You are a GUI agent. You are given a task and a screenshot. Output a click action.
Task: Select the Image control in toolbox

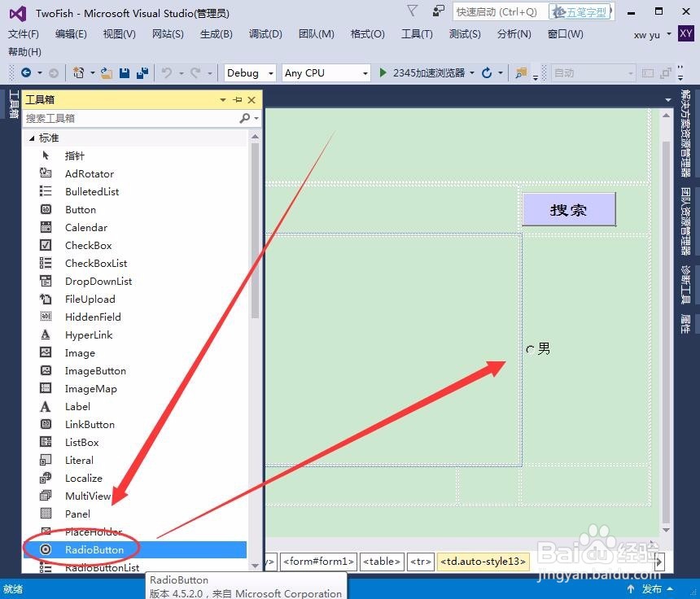click(134, 352)
